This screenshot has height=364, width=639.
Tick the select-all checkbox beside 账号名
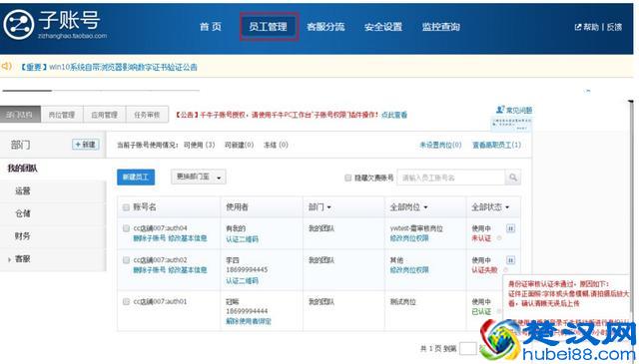pyautogui.click(x=126, y=207)
